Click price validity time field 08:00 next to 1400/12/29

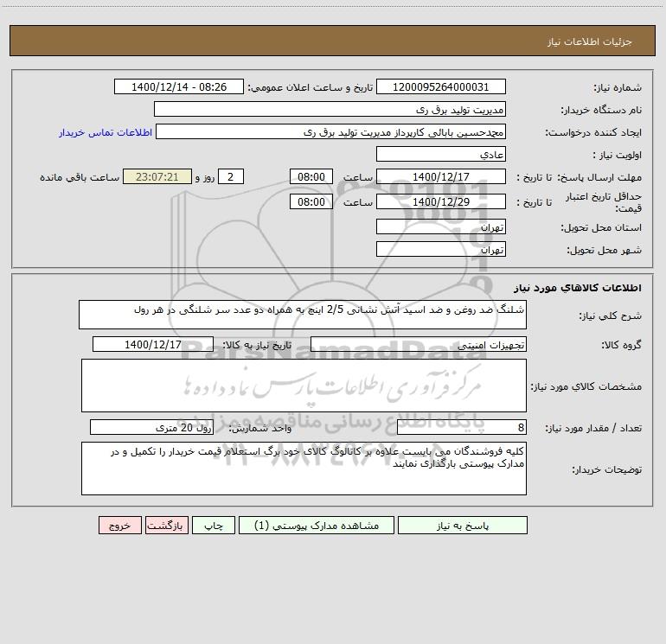[x=311, y=201]
